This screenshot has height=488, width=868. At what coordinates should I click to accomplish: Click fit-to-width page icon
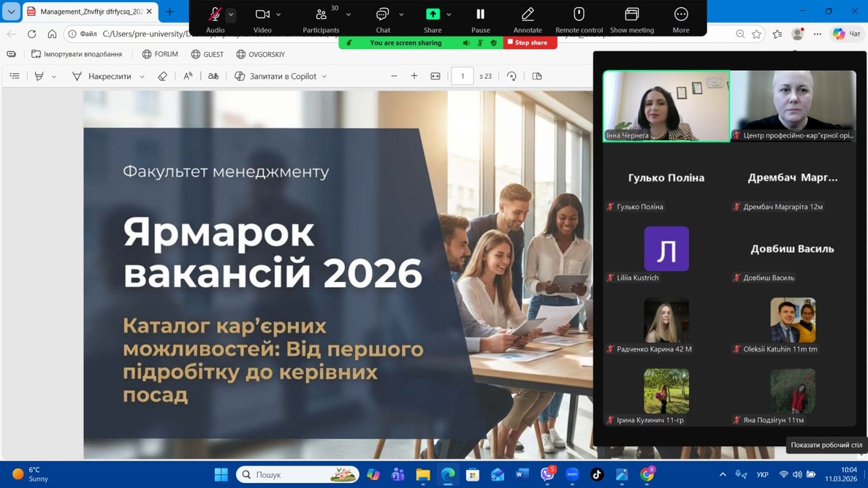[x=435, y=76]
